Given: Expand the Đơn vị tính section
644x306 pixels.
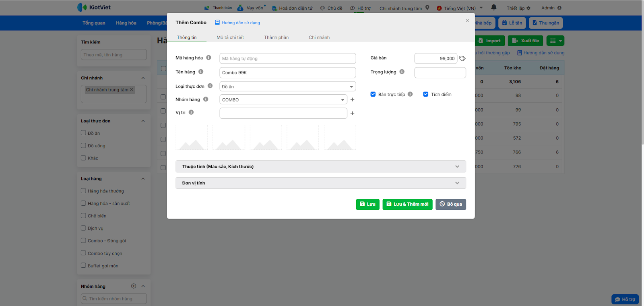Looking at the screenshot, I should coord(320,183).
